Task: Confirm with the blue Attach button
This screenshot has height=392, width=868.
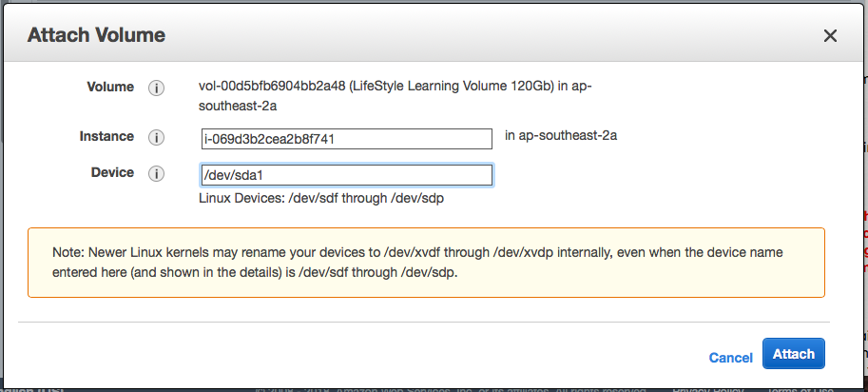Action: [x=793, y=354]
